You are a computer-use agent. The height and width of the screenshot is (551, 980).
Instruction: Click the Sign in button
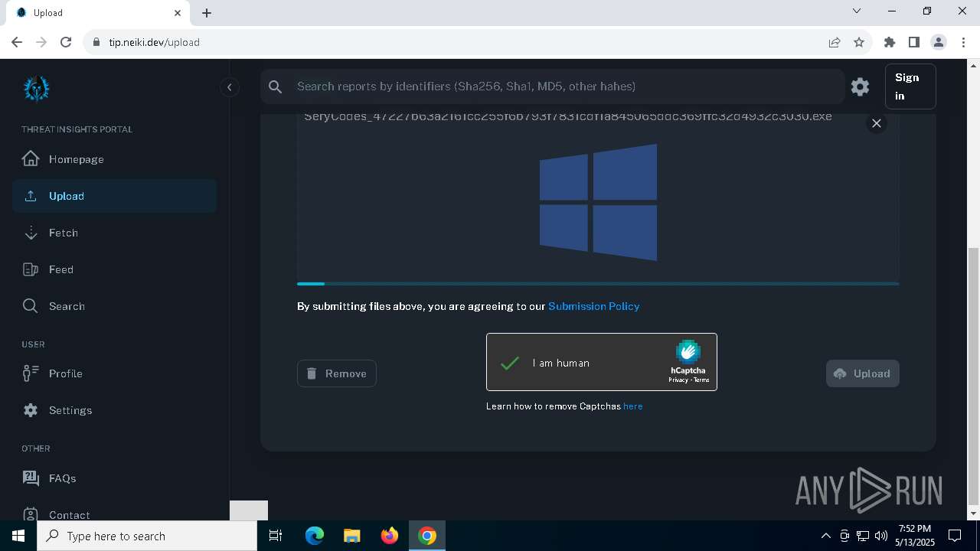click(x=910, y=86)
